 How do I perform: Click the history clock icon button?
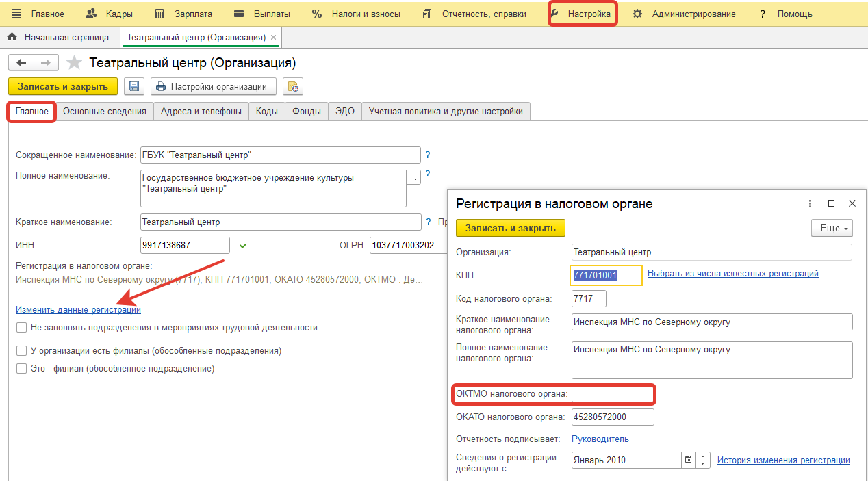click(x=293, y=86)
